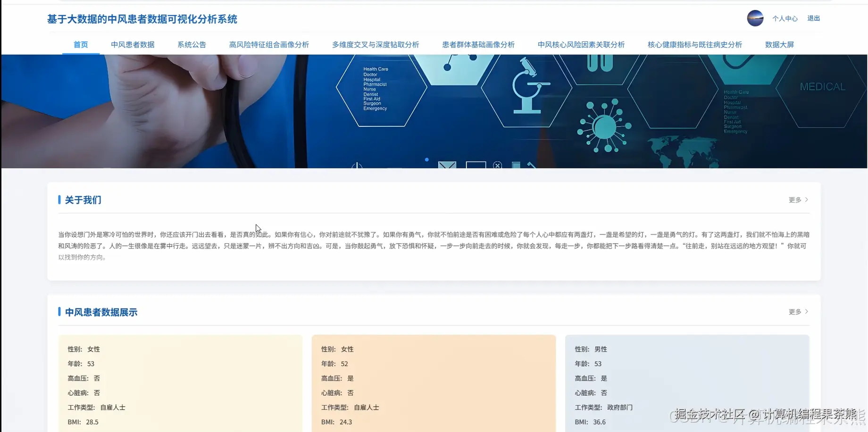Click the user avatar icon
Viewport: 868px width, 432px height.
[755, 18]
